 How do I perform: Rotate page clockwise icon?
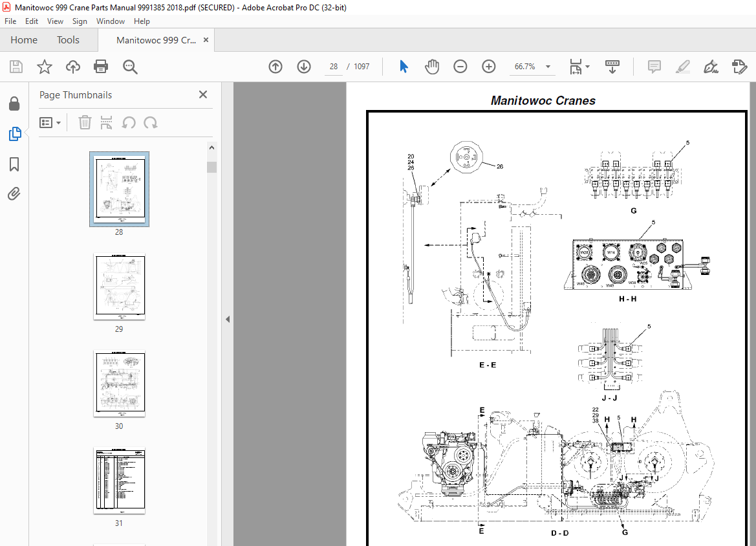[x=151, y=122]
